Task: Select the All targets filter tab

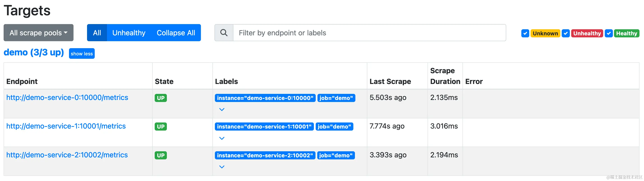Action: [97, 33]
